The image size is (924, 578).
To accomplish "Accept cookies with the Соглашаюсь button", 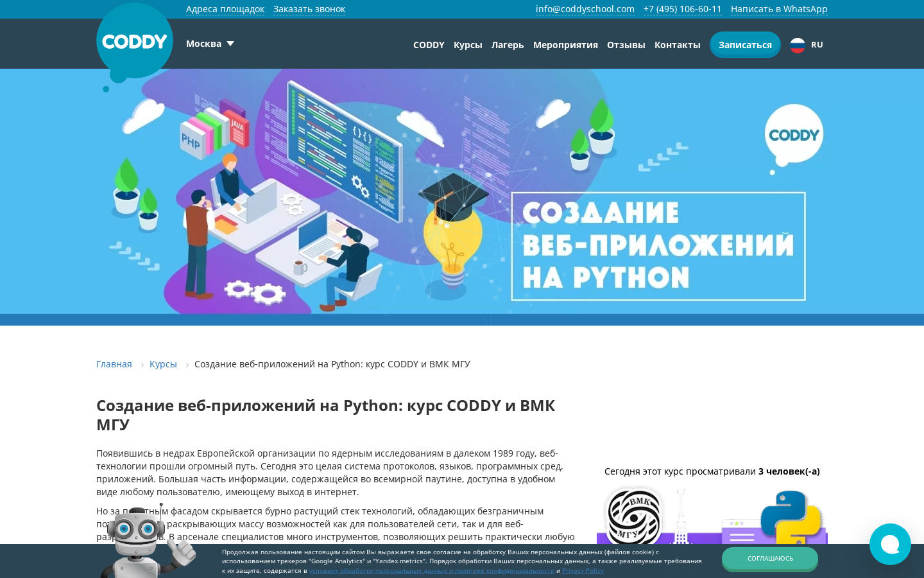I will click(770, 559).
